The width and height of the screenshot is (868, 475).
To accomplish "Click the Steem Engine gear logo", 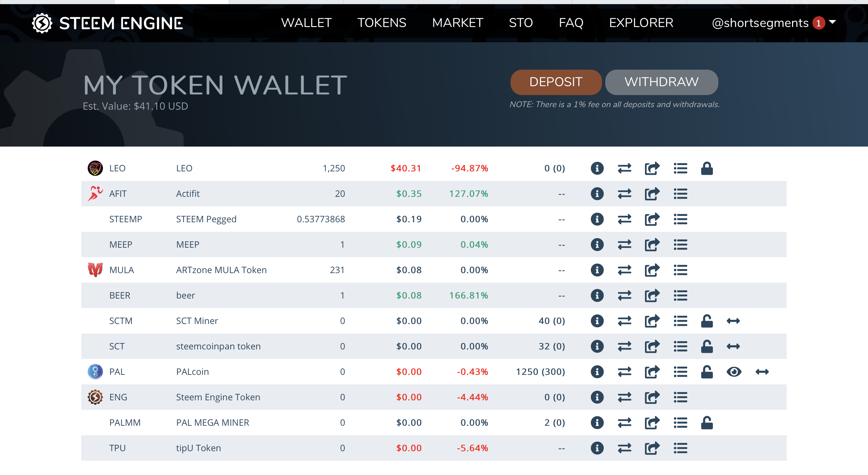I will [42, 23].
